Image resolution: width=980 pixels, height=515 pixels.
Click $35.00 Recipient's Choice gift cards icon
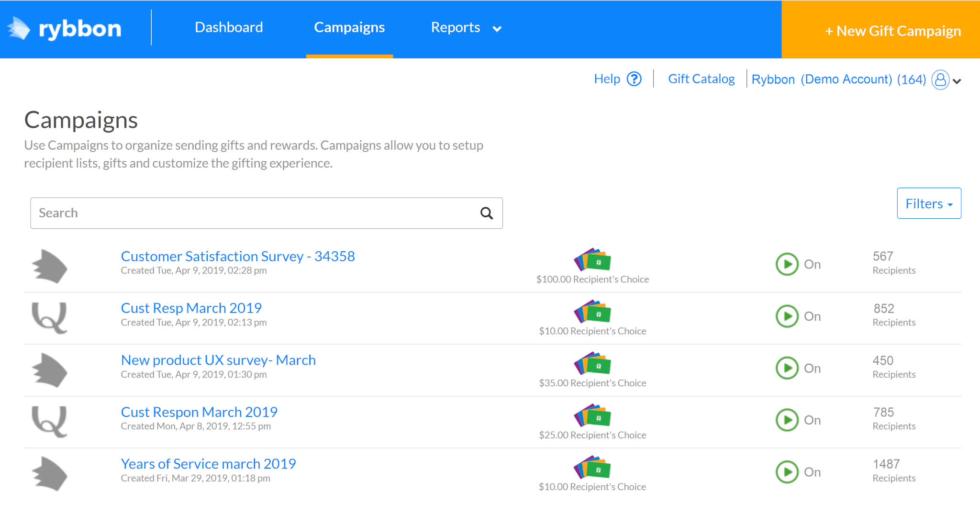(592, 363)
